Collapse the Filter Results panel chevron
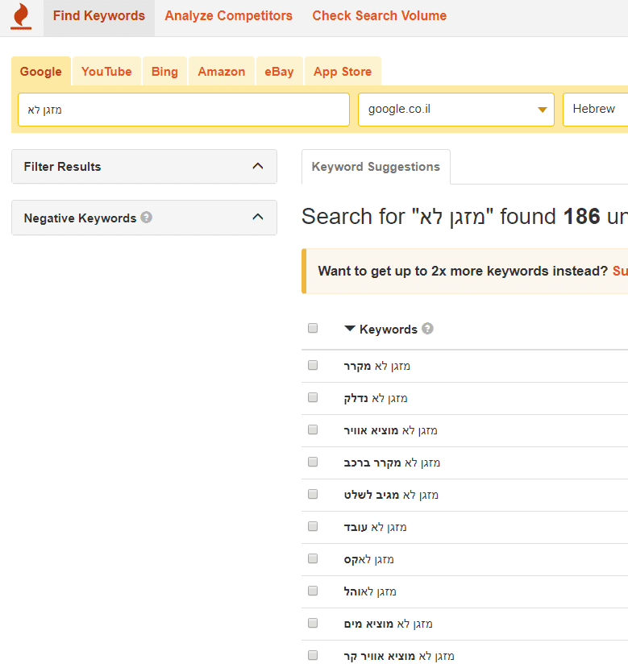This screenshot has width=628, height=672. tap(258, 166)
